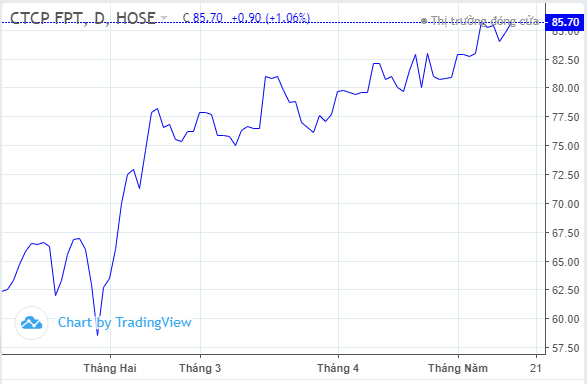The height and width of the screenshot is (384, 587).
Task: Click the 60.00 price scale label
Action: (x=566, y=319)
